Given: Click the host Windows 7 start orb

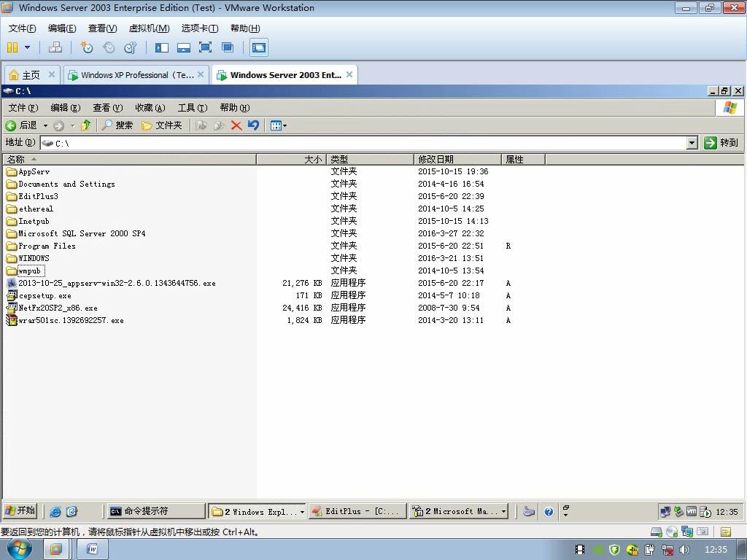Looking at the screenshot, I should pyautogui.click(x=19, y=549).
